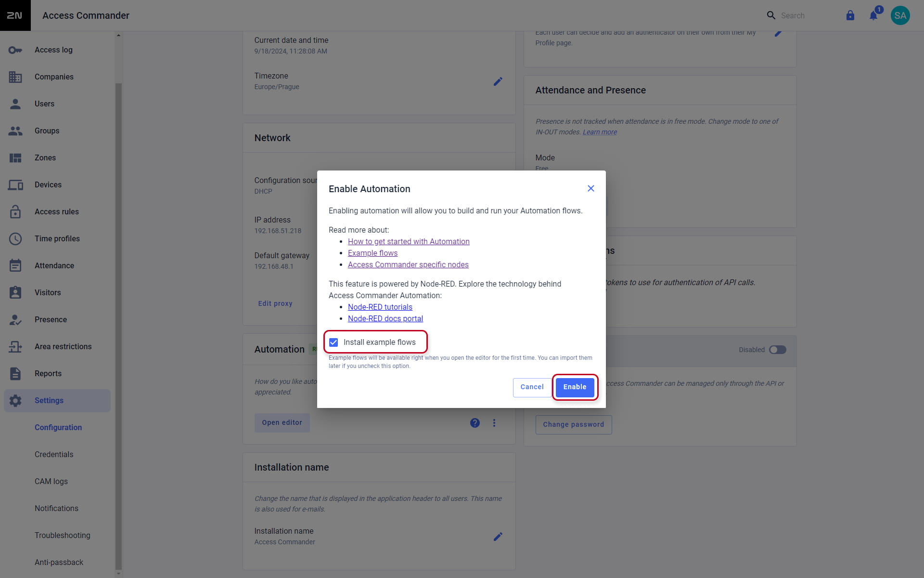Close the Enable Automation dialog
This screenshot has width=924, height=578.
tap(591, 188)
